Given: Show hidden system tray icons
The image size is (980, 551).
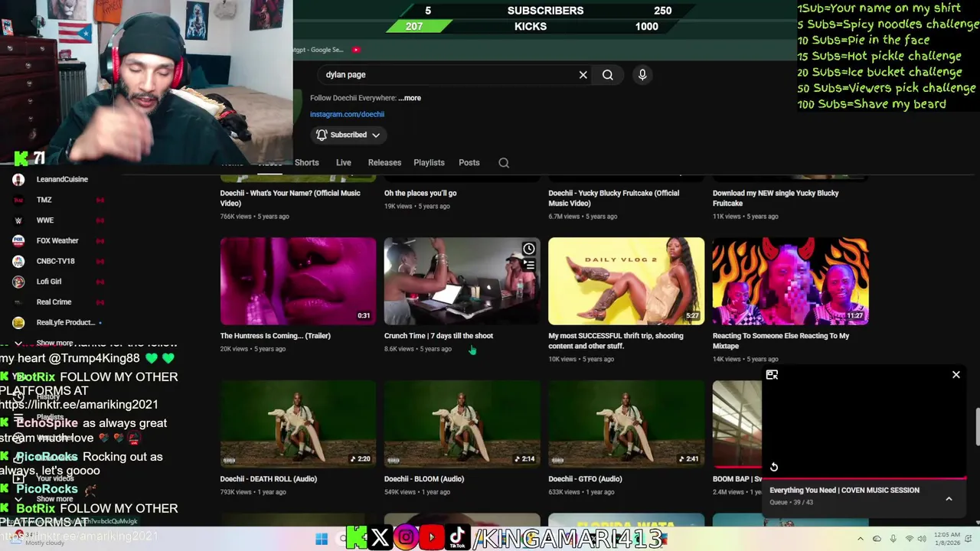Looking at the screenshot, I should [x=860, y=539].
